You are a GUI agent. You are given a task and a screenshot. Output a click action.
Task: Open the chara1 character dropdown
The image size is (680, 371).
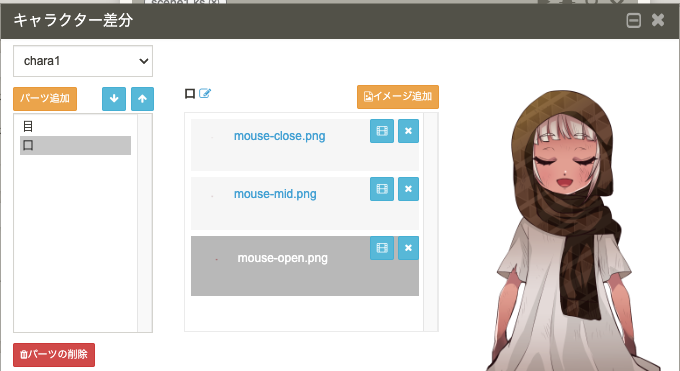tap(83, 61)
